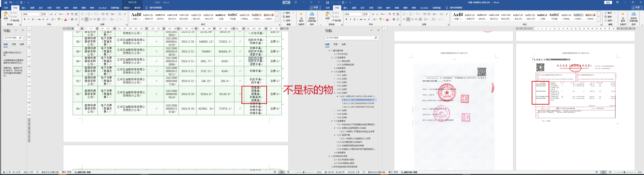Go to heading 1.3 财务要求 in navigation
The image size is (644, 175).
point(340,68)
